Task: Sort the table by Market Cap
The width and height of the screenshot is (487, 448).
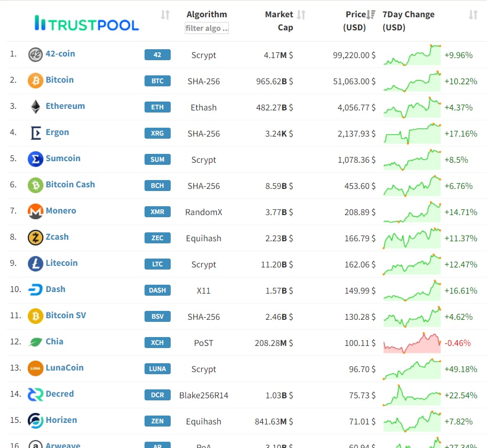Action: point(301,15)
